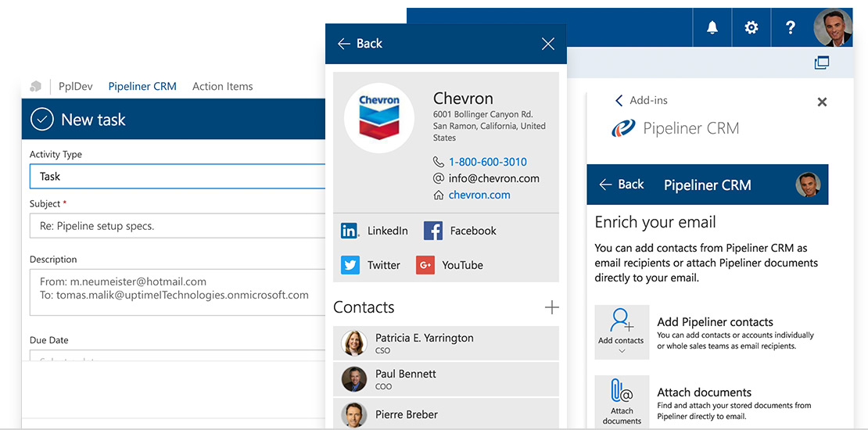The width and height of the screenshot is (868, 430).
Task: Click the Description text area
Action: (x=178, y=292)
